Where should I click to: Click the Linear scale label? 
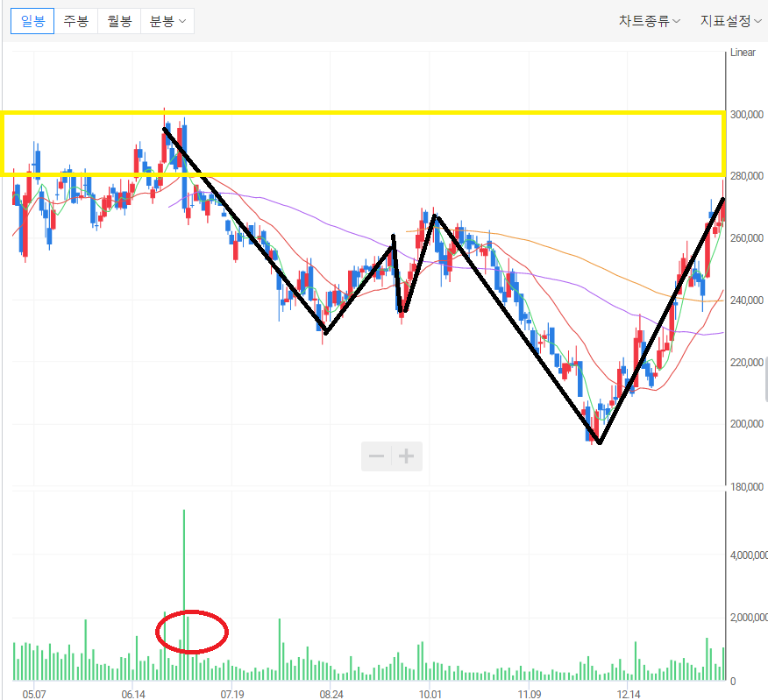click(x=743, y=53)
